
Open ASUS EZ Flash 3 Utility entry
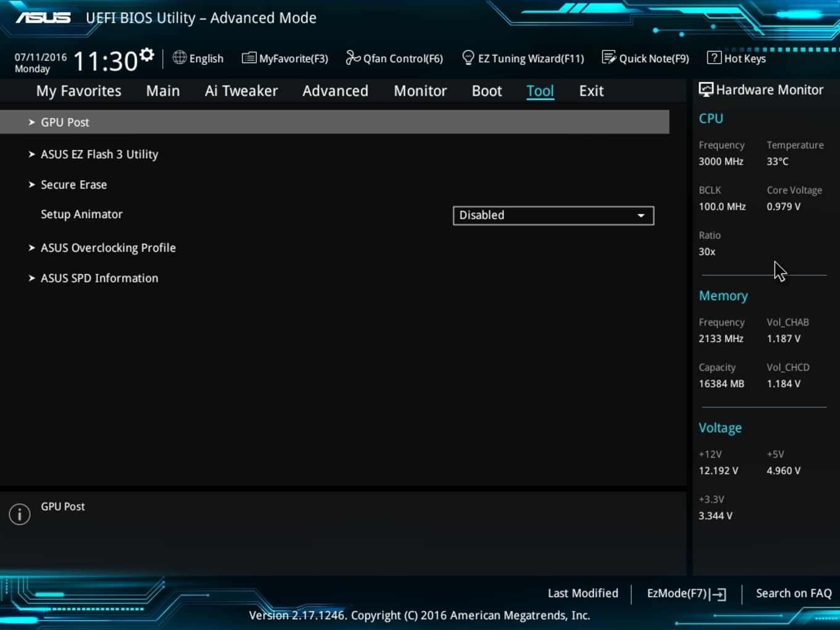[x=99, y=154]
